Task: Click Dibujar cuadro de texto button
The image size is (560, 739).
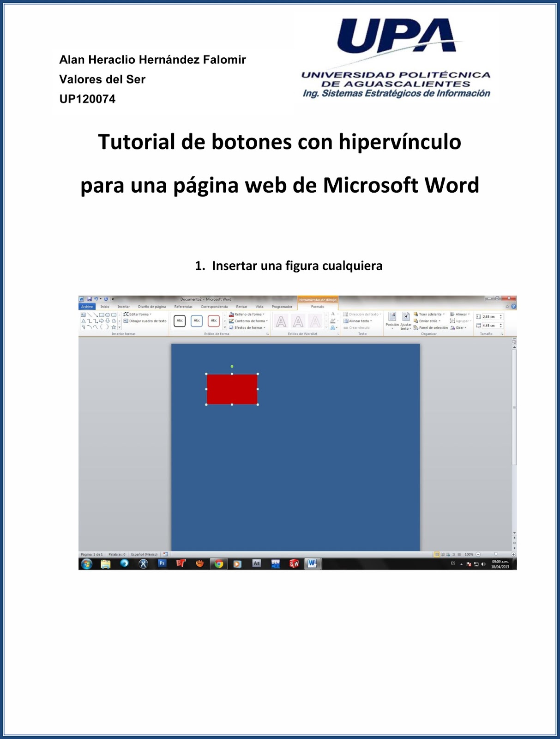Action: coord(145,321)
